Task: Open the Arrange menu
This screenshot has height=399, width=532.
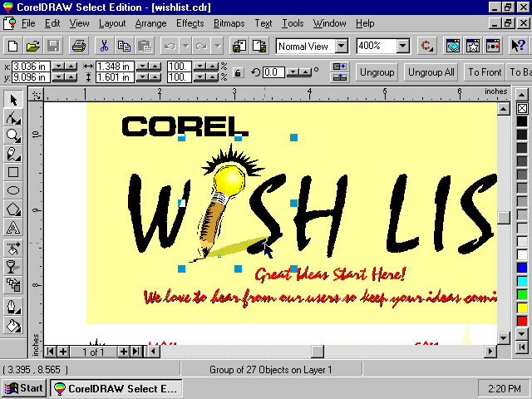Action: point(150,23)
